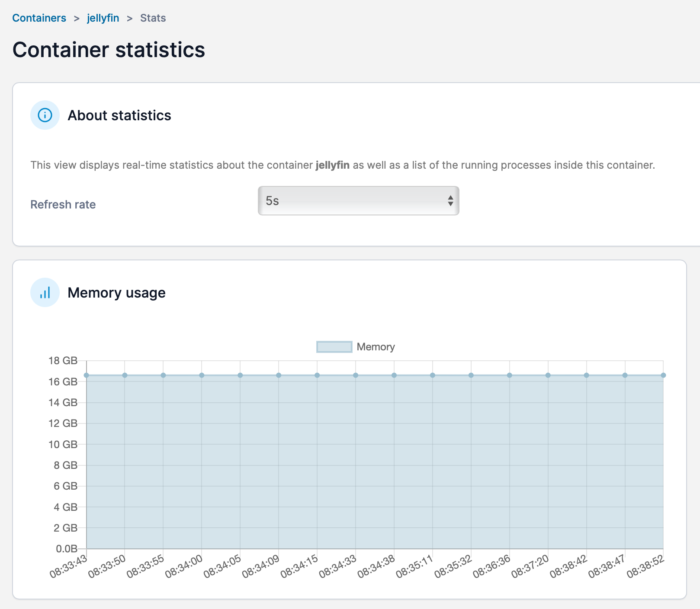The width and height of the screenshot is (700, 609).
Task: Click the Memory usage bar chart icon
Action: 45,292
